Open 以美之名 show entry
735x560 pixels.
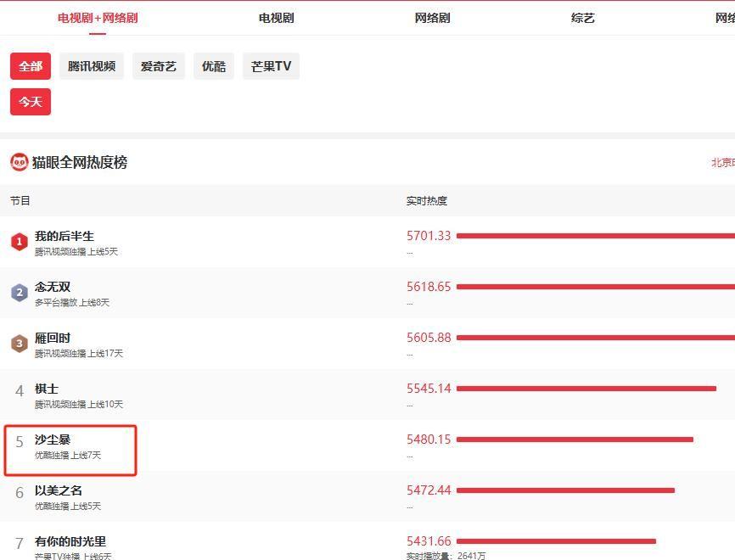[59, 490]
